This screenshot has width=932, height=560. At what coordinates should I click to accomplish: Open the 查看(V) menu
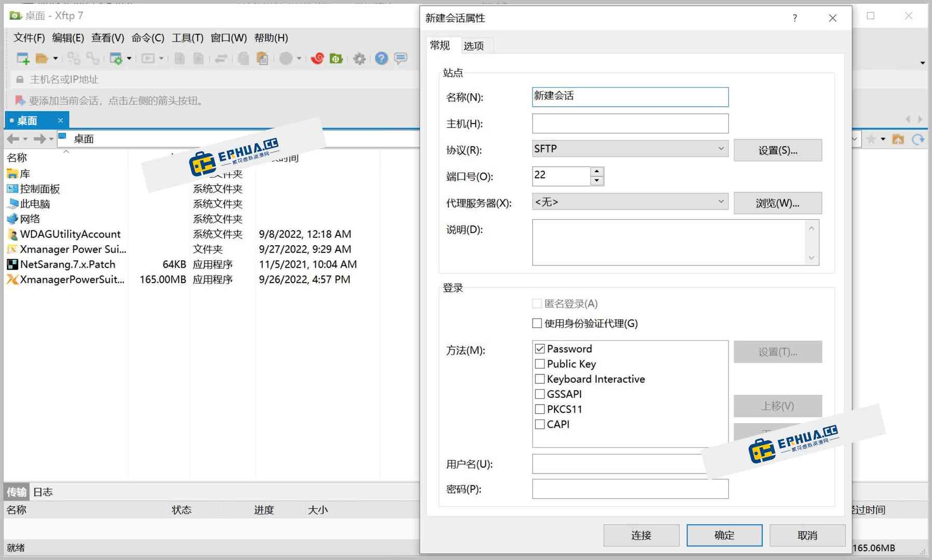pos(108,38)
